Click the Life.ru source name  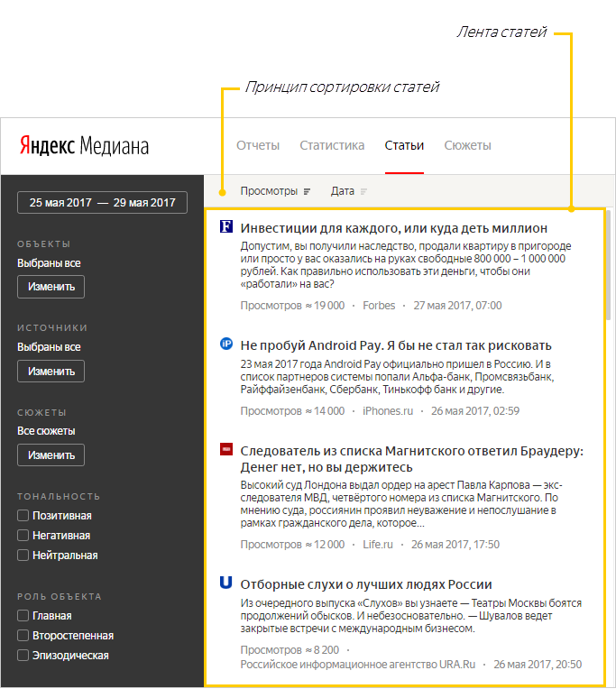pos(378,545)
